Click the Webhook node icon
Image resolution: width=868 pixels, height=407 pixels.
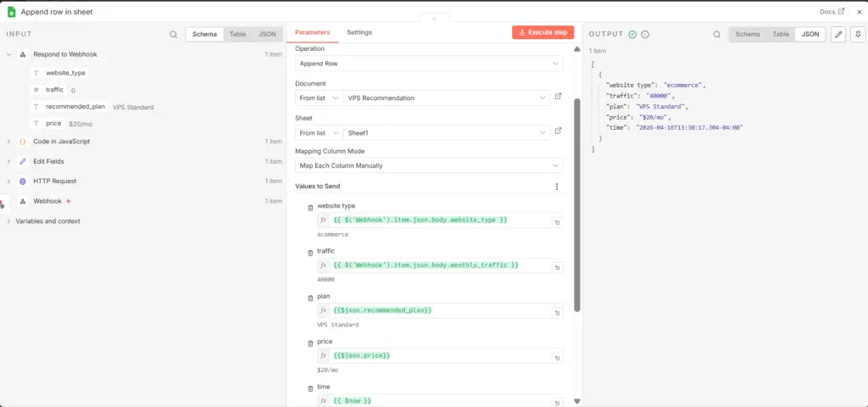click(x=23, y=201)
